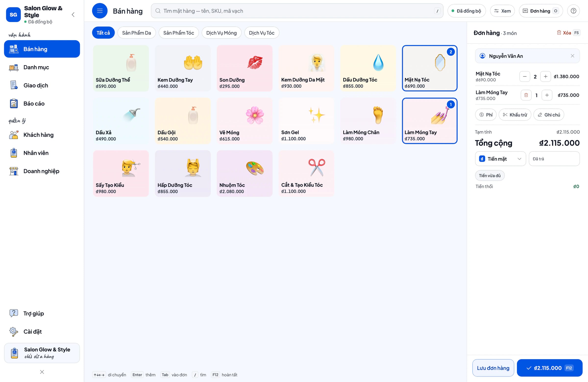Open Nhân viên in the sidebar
The image size is (588, 382).
(x=42, y=153)
